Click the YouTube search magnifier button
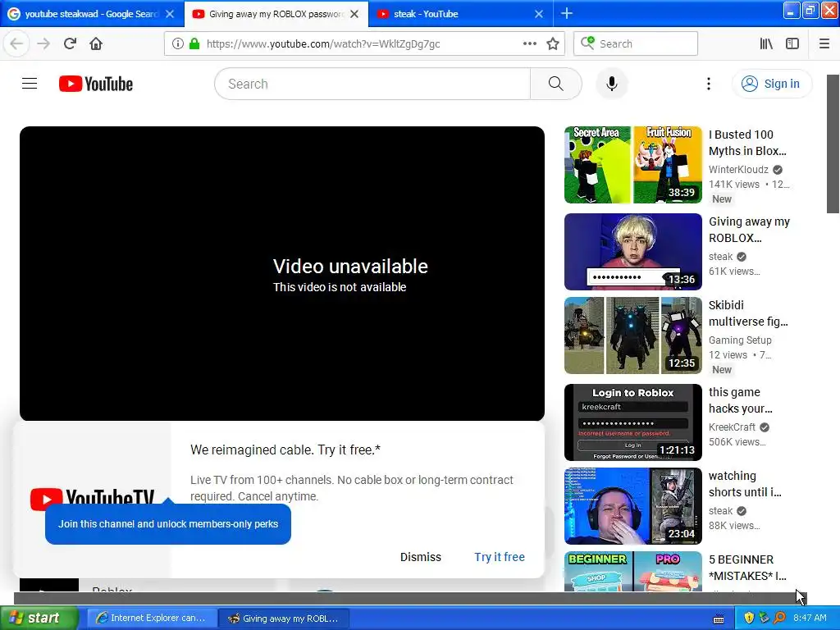The width and height of the screenshot is (840, 630). point(555,84)
